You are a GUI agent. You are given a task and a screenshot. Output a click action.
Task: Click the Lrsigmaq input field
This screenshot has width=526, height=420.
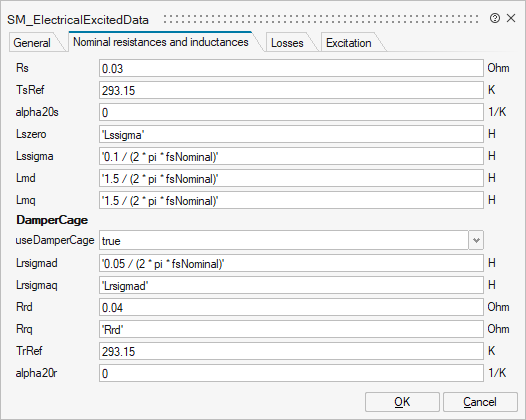click(291, 285)
